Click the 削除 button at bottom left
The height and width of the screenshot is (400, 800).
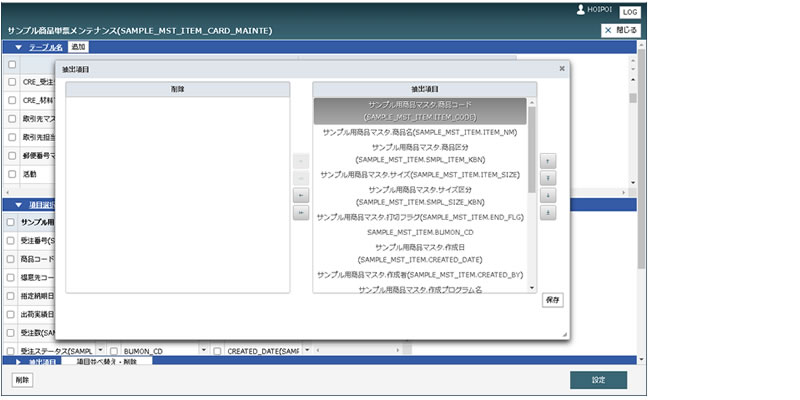pyautogui.click(x=22, y=380)
